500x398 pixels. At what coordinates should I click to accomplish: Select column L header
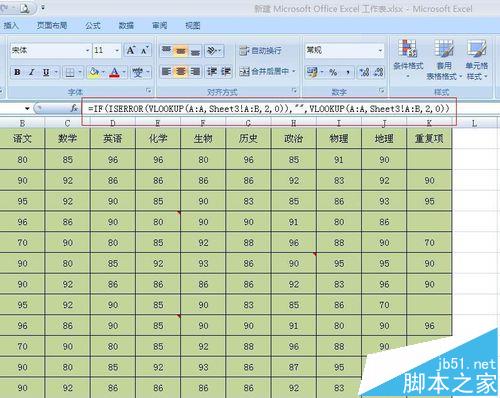point(474,124)
